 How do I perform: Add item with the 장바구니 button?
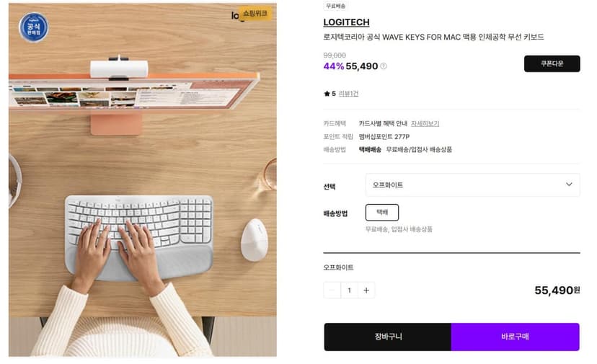(x=388, y=337)
